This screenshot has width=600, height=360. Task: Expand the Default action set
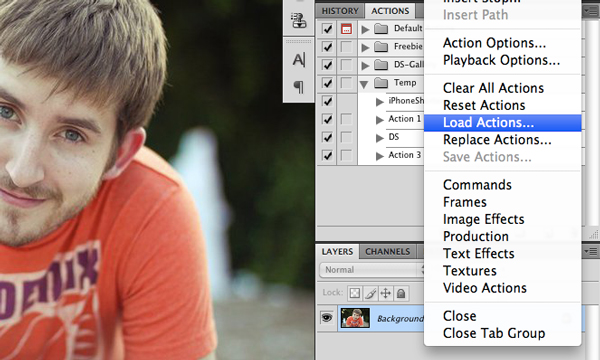[x=365, y=29]
